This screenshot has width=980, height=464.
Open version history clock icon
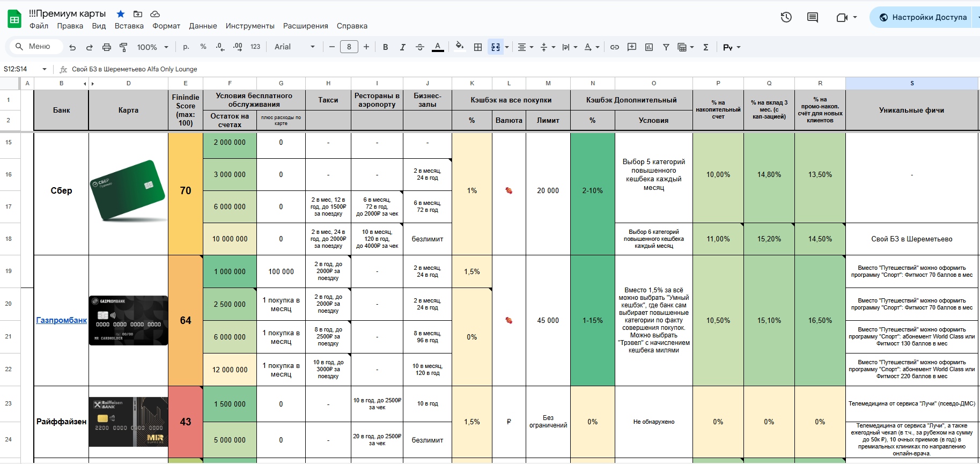pyautogui.click(x=786, y=17)
